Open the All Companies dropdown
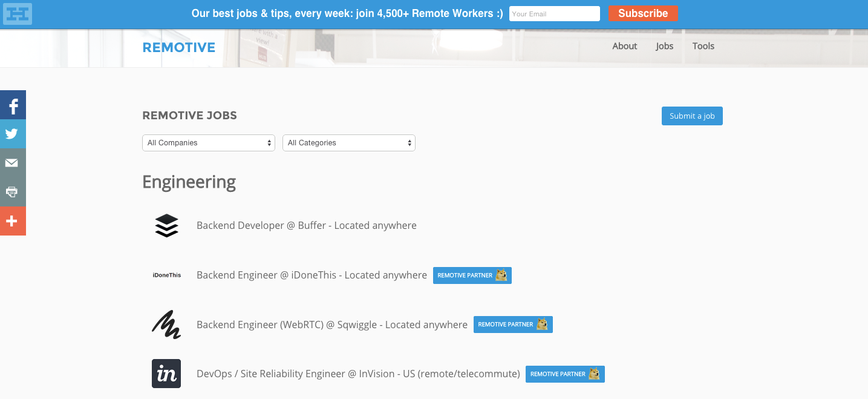The height and width of the screenshot is (399, 868). coord(209,143)
